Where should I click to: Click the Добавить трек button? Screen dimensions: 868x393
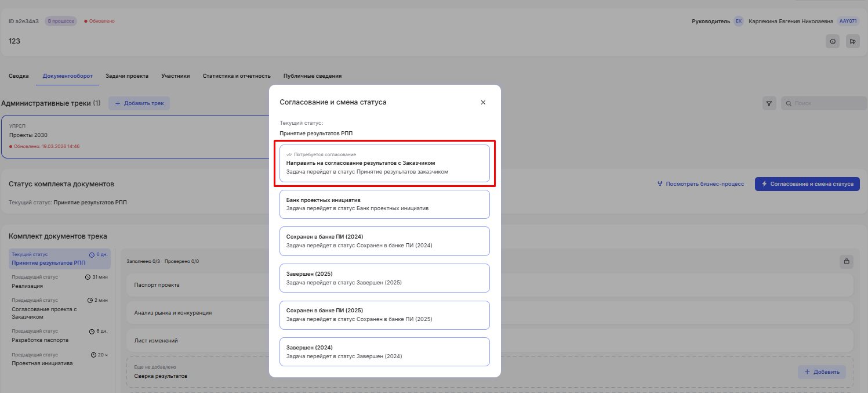pyautogui.click(x=139, y=103)
